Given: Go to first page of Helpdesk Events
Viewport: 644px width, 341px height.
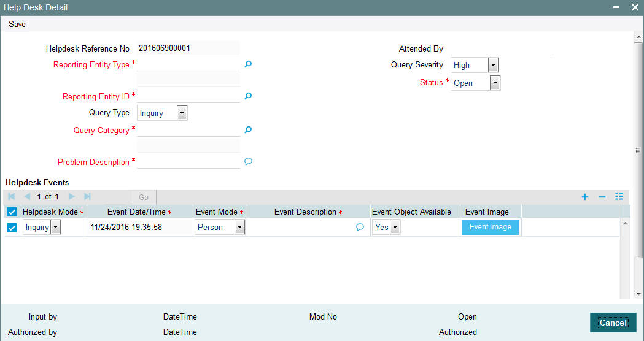Looking at the screenshot, I should [x=12, y=196].
